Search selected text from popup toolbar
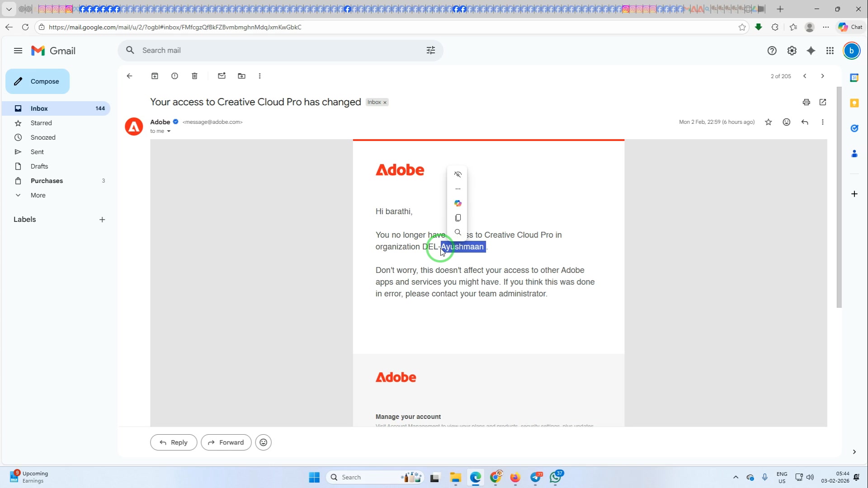Screen dimensions: 868x488 coord(458,232)
